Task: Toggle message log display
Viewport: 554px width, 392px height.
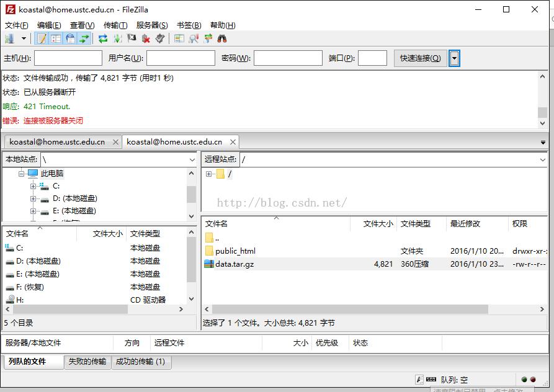Action: click(x=42, y=38)
